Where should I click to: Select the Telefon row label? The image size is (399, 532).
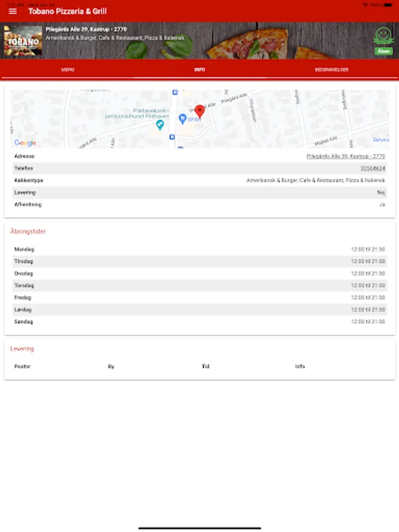coord(24,168)
